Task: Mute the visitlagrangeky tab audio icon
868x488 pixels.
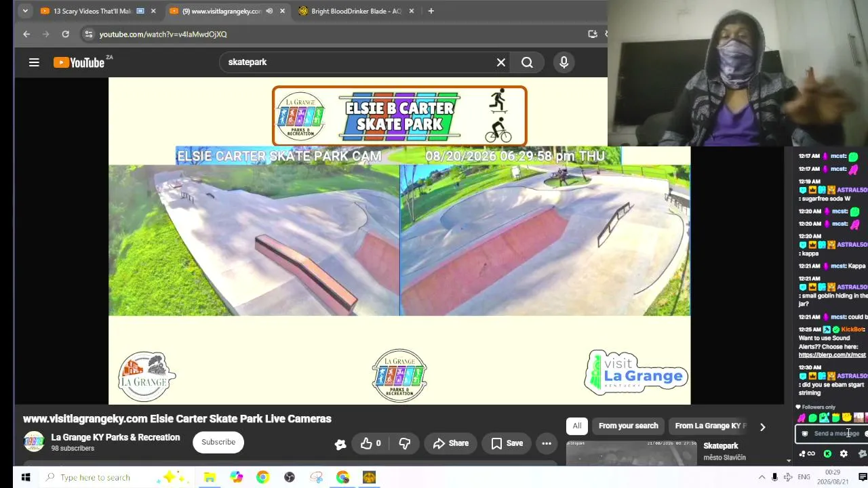Action: click(x=269, y=11)
